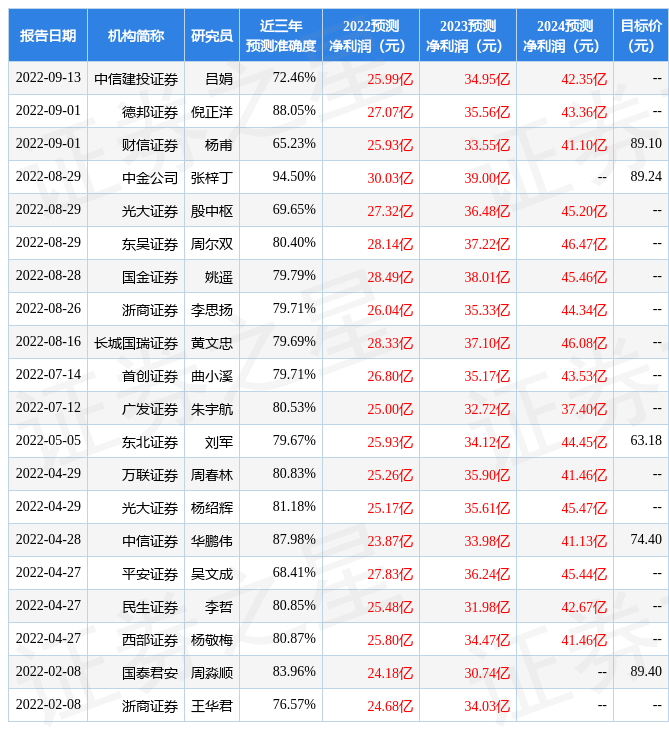
Task: Click target price 89.40
Action: pos(646,672)
